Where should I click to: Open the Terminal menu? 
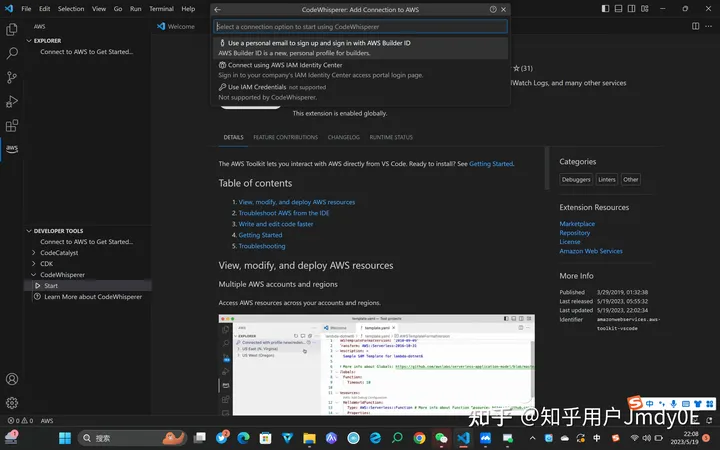pos(161,9)
